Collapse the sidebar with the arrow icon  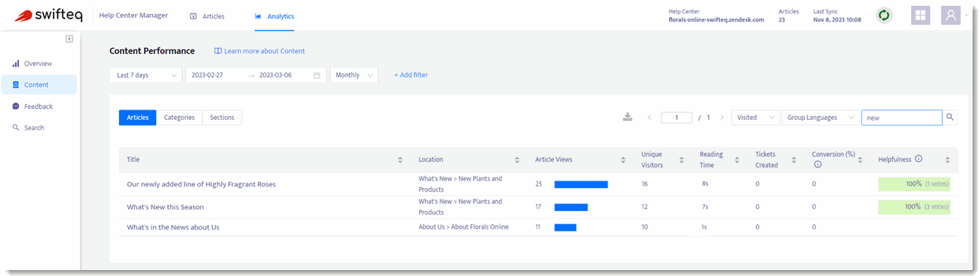[69, 38]
